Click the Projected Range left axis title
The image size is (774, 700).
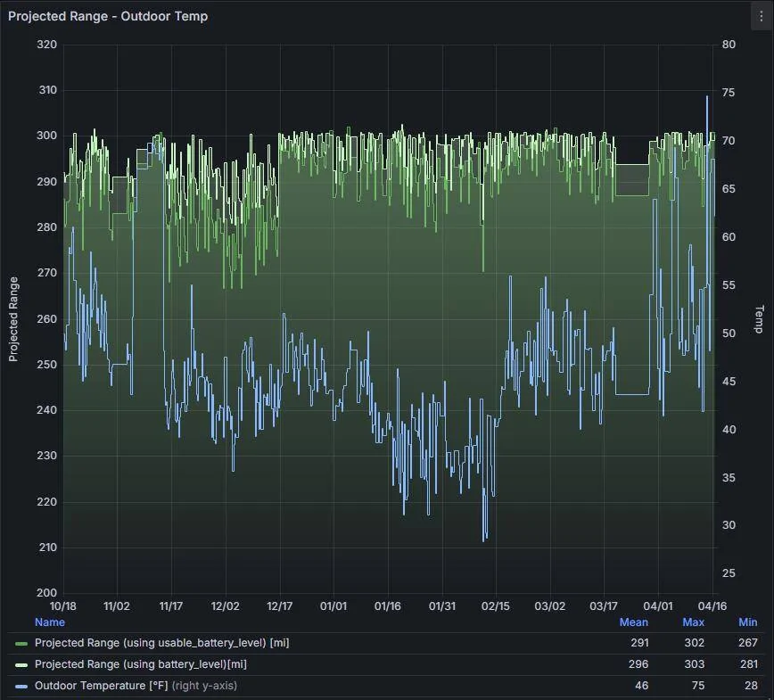click(x=13, y=319)
